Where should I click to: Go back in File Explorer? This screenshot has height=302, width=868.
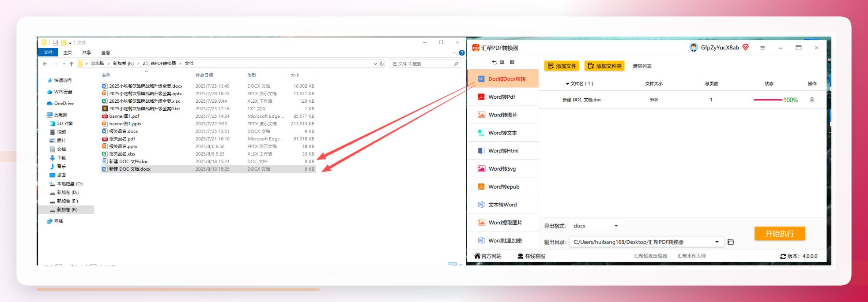click(x=45, y=64)
